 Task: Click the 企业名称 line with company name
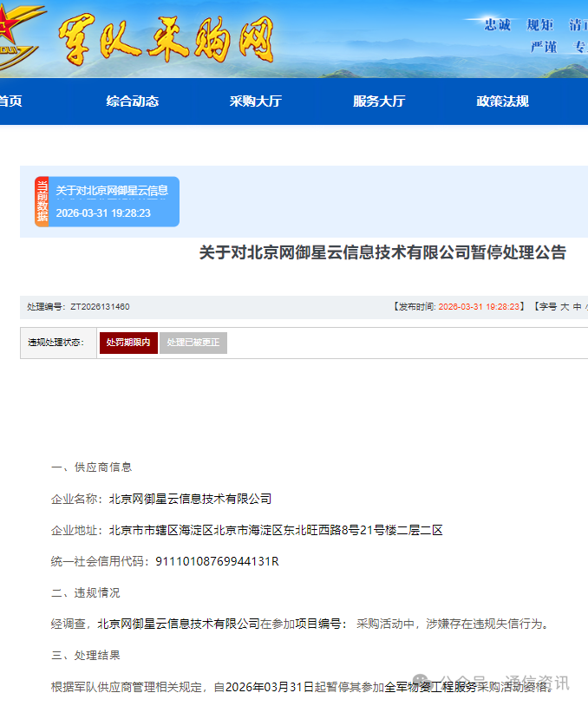pyautogui.click(x=161, y=499)
